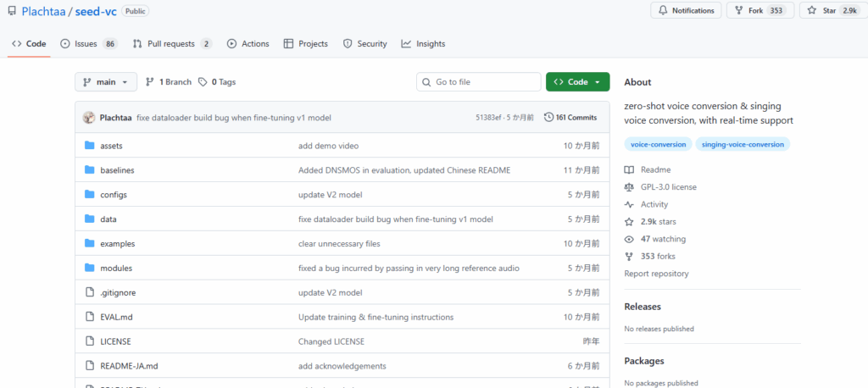
Task: Star the repository with Star button
Action: [x=833, y=10]
